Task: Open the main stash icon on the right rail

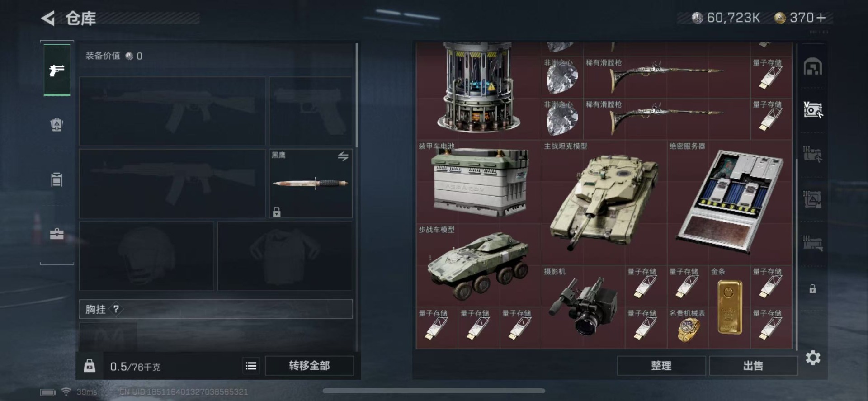Action: 813,67
